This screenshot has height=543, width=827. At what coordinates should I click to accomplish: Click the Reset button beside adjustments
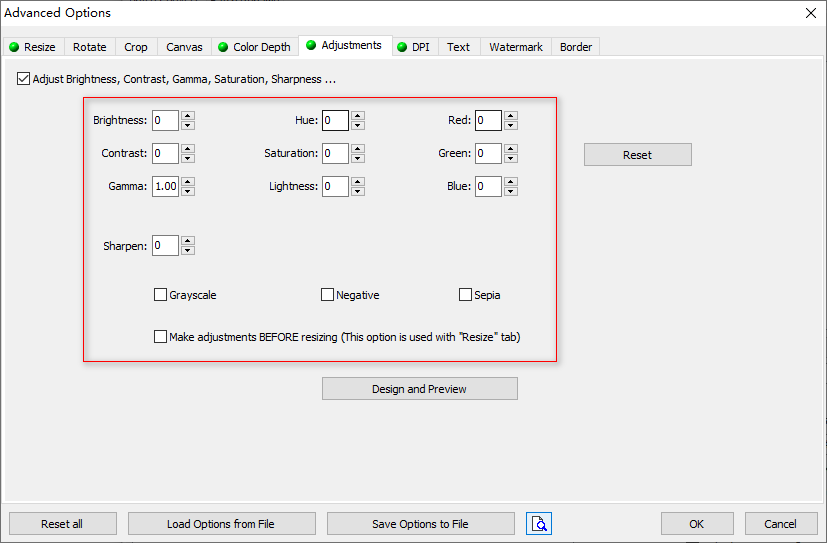(x=638, y=154)
